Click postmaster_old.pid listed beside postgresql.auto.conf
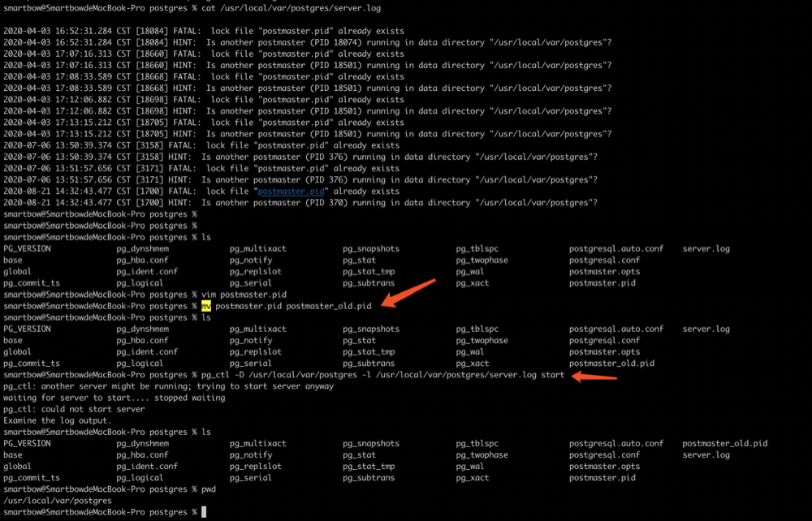Viewport: 812px width, 521px height. (x=725, y=444)
